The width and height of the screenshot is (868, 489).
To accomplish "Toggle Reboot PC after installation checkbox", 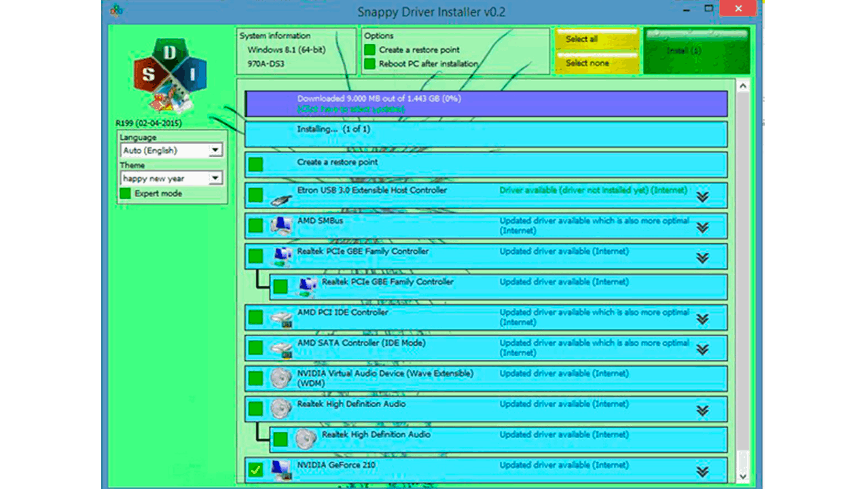I will tap(369, 64).
